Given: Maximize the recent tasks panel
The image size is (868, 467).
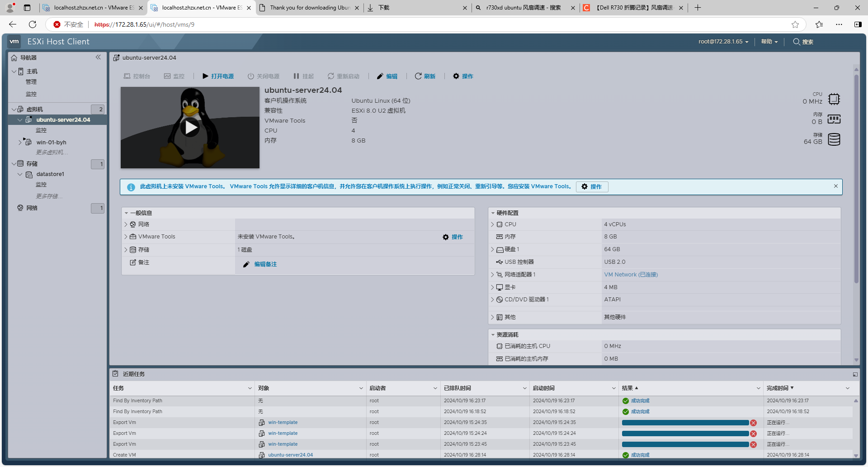Looking at the screenshot, I should 855,374.
